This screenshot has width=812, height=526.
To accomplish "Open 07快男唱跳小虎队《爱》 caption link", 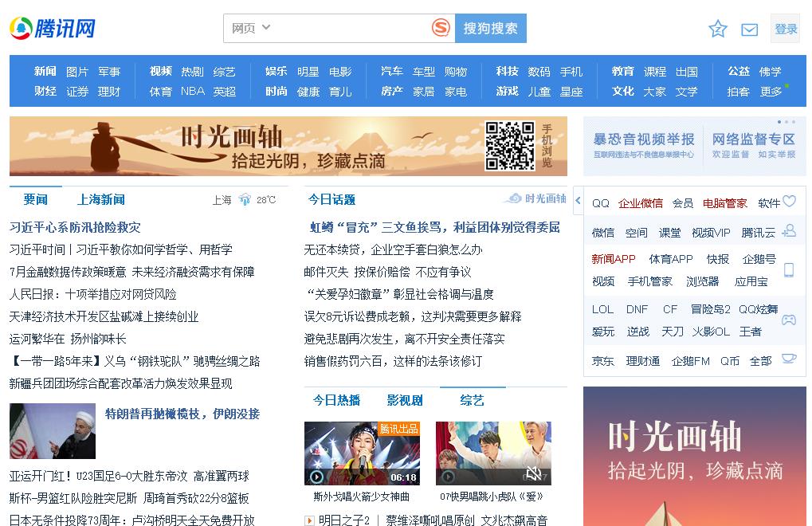I will click(492, 497).
